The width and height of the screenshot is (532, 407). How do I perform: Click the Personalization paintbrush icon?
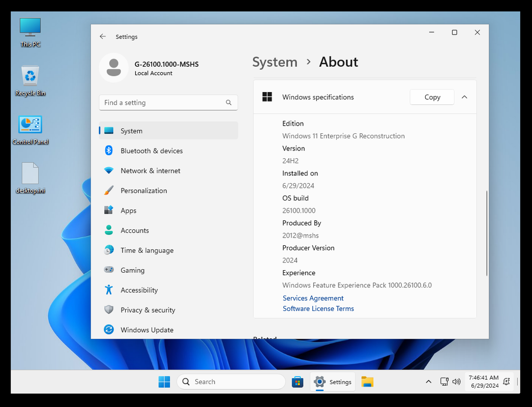108,190
